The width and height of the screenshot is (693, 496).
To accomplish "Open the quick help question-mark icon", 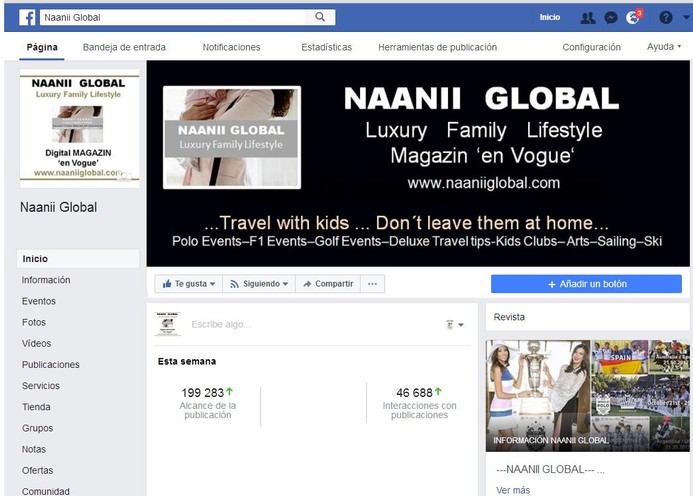I will [x=666, y=18].
